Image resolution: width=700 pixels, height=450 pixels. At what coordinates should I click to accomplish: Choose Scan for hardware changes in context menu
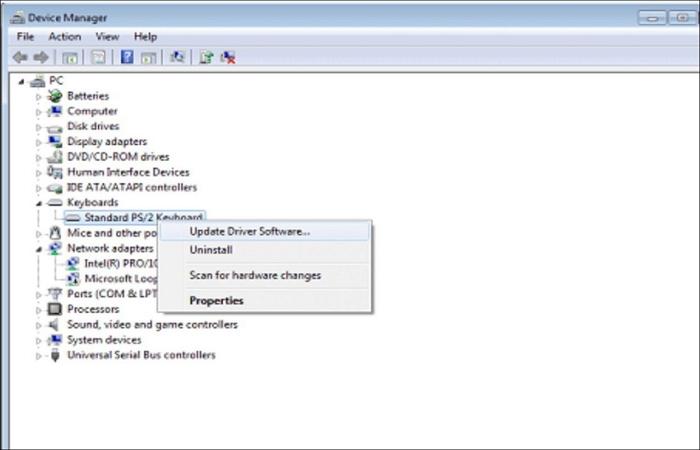point(265,275)
